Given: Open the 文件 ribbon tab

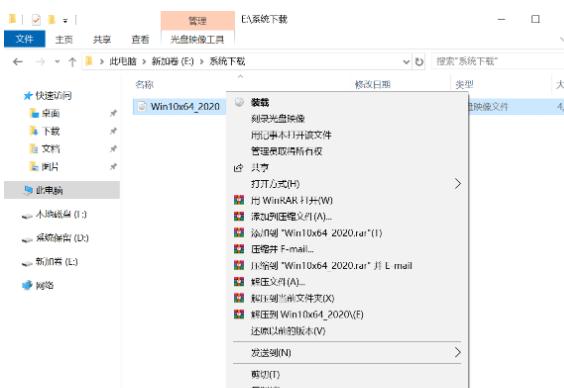Looking at the screenshot, I should click(24, 39).
